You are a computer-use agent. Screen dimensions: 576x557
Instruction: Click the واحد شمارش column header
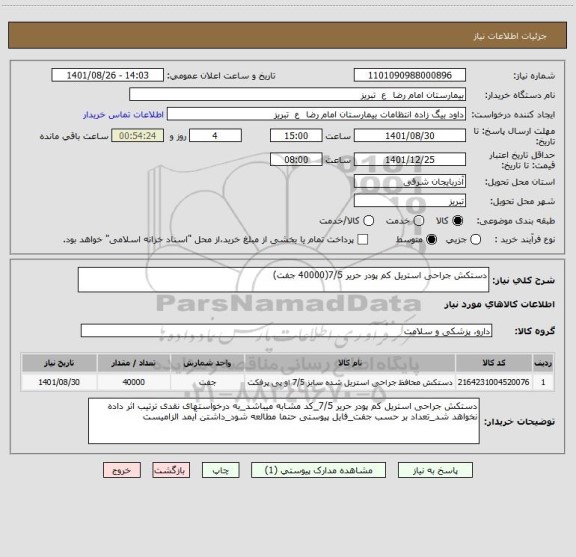pos(207,363)
